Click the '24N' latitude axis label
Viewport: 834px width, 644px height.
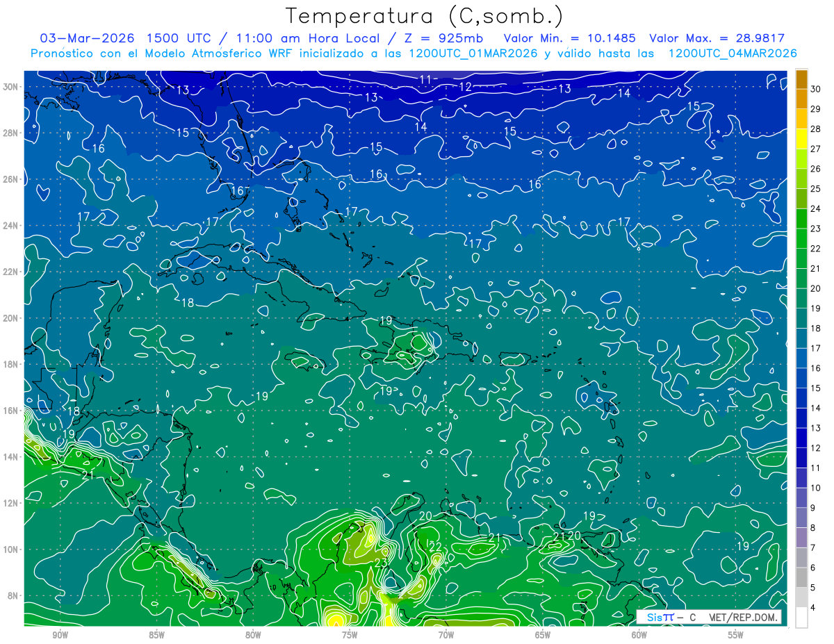pyautogui.click(x=12, y=225)
